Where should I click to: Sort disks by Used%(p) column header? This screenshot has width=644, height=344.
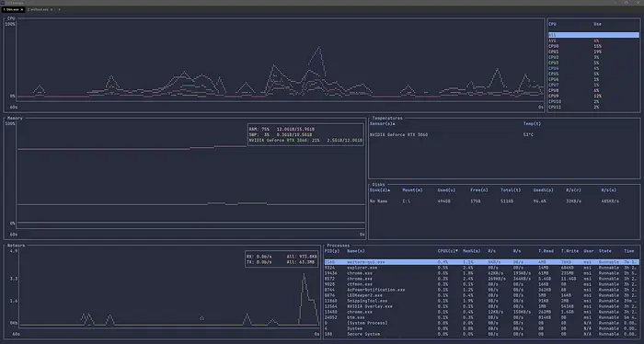[543, 190]
